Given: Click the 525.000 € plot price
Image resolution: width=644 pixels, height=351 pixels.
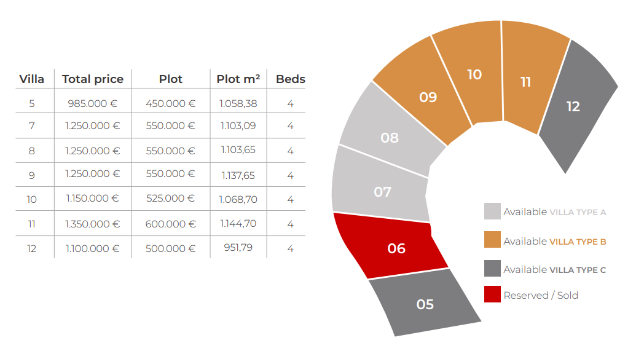Looking at the screenshot, I should [x=170, y=199].
